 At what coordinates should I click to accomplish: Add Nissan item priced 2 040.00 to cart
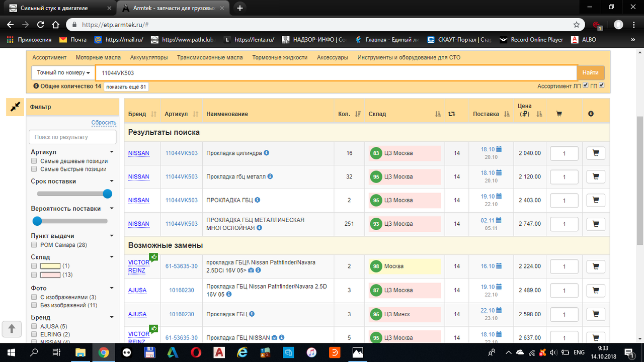(x=596, y=153)
